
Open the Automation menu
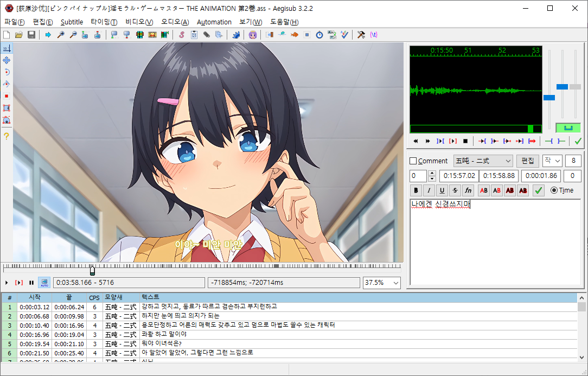(x=214, y=22)
